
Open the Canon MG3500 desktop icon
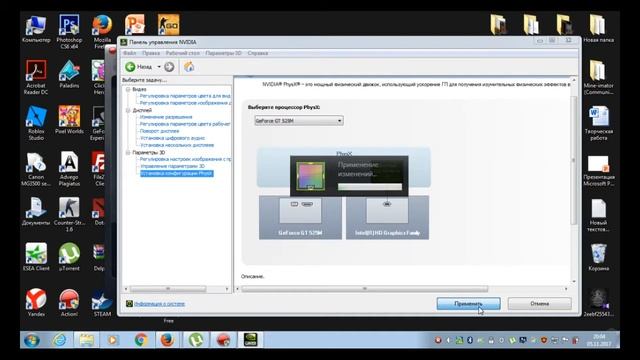point(36,169)
